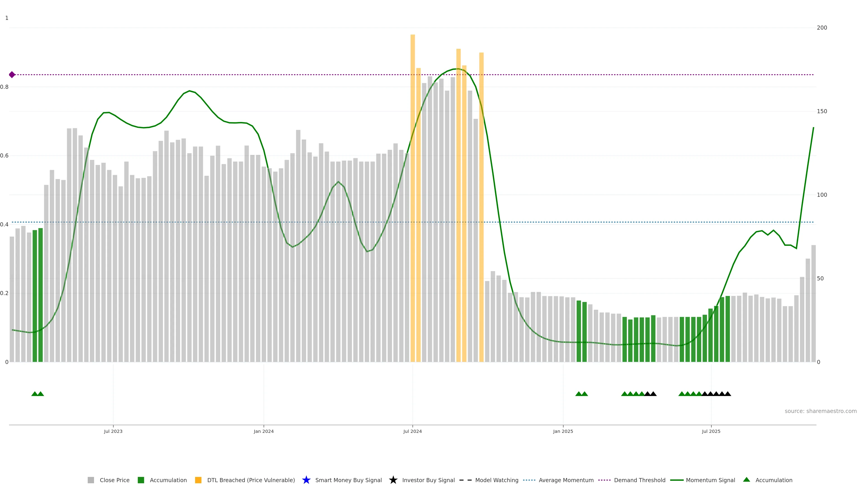Image resolution: width=868 pixels, height=488 pixels.
Task: Click the Jan 2024 axis label
Action: point(264,431)
